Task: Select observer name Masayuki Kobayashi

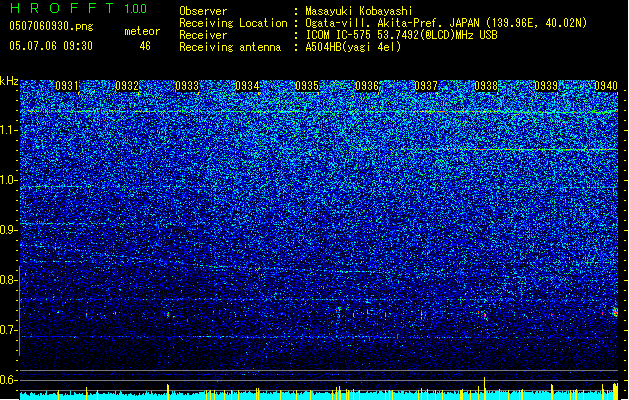Action: pos(359,11)
